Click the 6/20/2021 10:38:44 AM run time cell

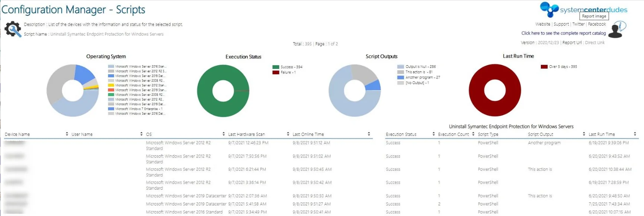coord(610,169)
